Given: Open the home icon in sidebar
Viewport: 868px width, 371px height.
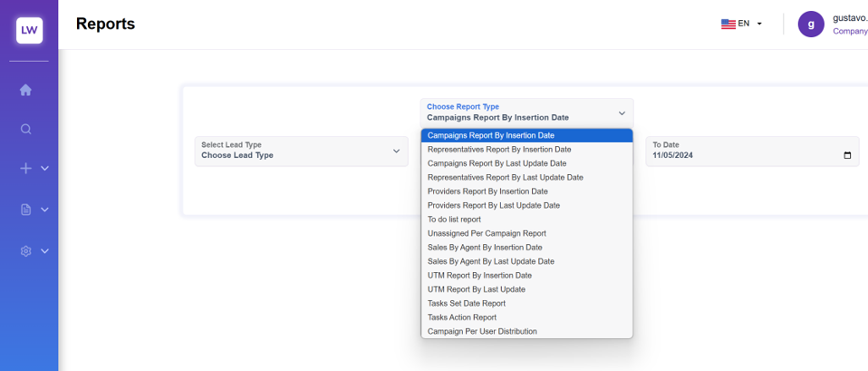Looking at the screenshot, I should pyautogui.click(x=25, y=90).
